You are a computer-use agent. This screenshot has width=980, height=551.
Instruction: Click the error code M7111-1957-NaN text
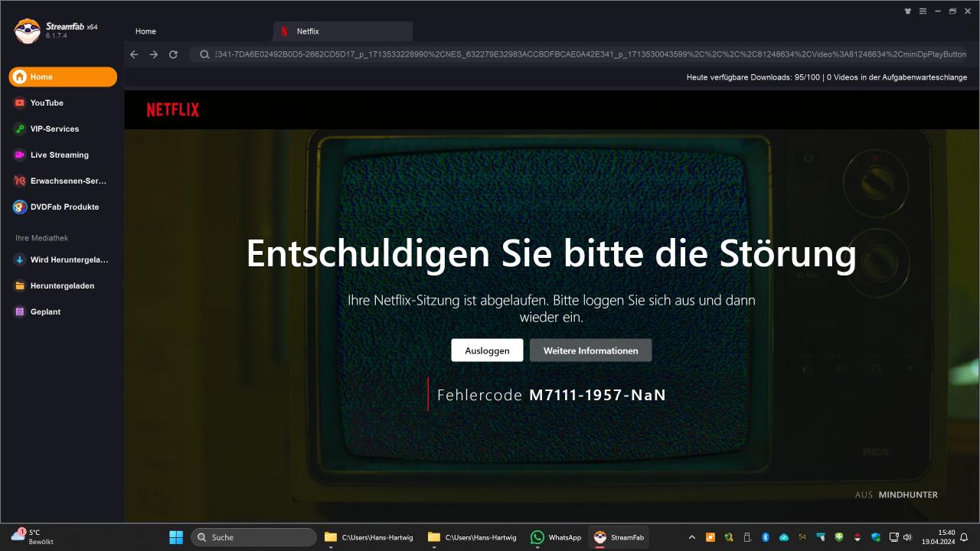pos(597,395)
